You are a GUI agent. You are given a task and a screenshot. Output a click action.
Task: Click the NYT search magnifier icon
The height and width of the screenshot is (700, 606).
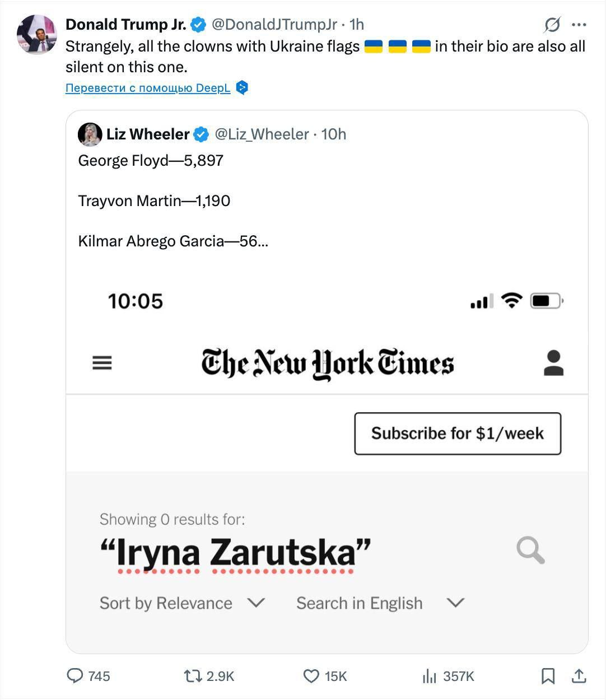(530, 550)
